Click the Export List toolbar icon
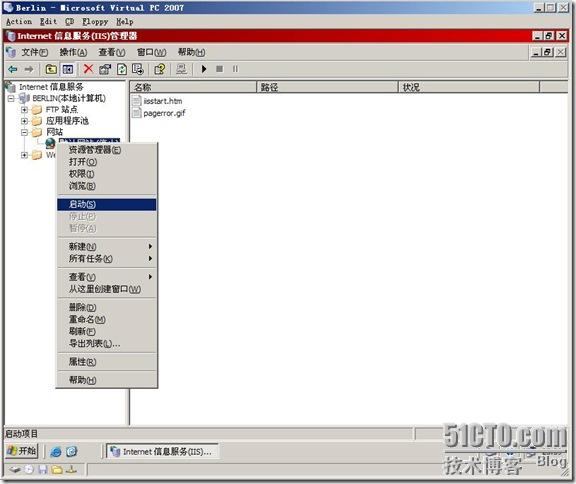Viewport: 576px width, 484px height. click(138, 69)
